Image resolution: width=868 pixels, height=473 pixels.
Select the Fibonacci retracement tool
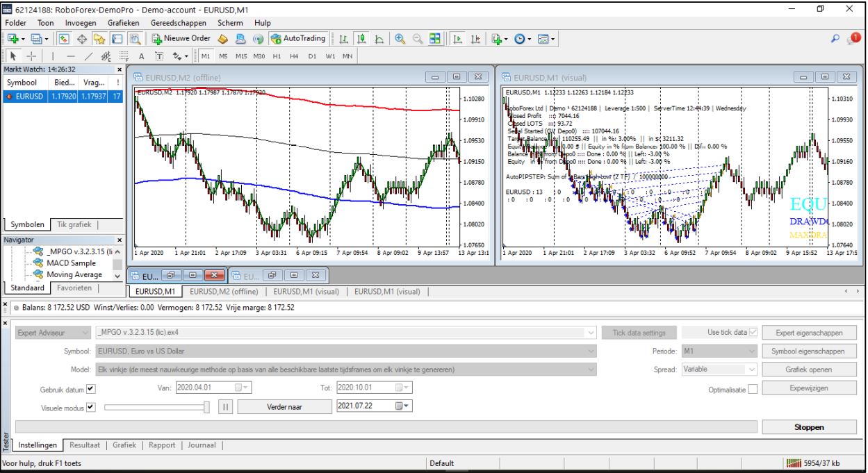click(x=122, y=55)
